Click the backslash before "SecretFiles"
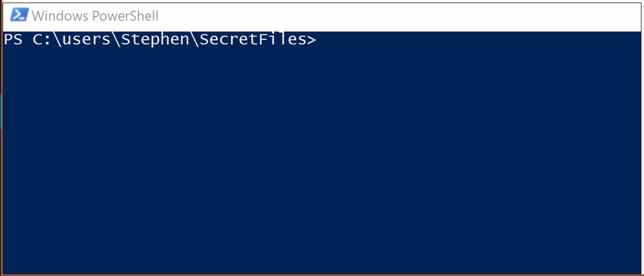Viewport: 644px width, 276px height. [195, 40]
